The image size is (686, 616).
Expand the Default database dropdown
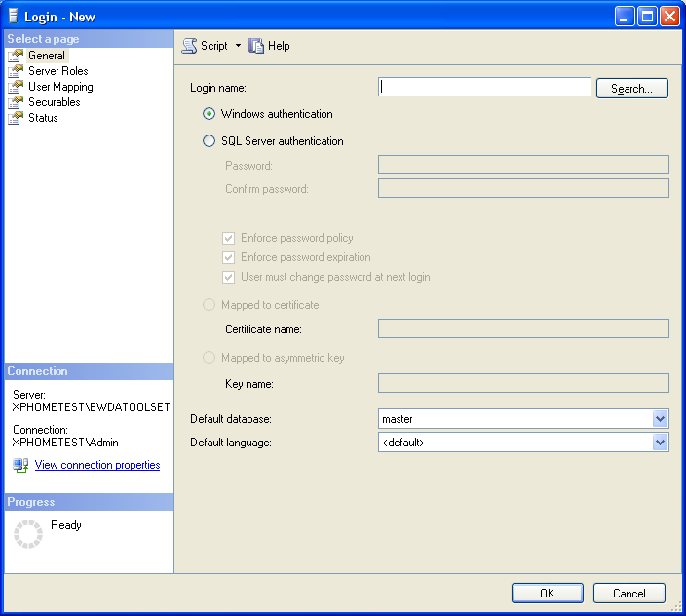tap(660, 419)
